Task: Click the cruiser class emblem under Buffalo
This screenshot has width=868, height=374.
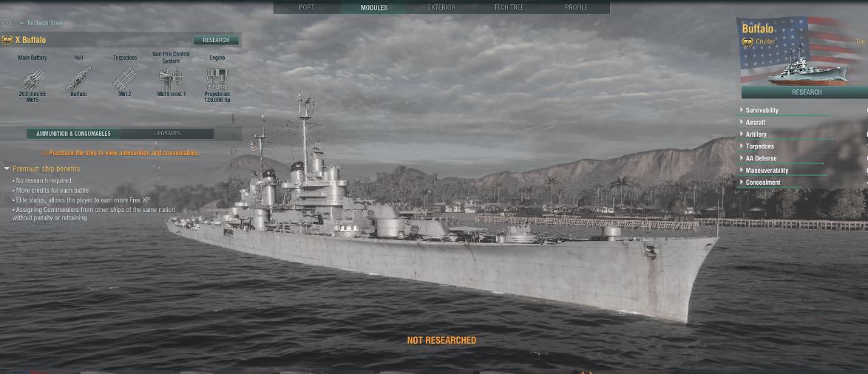Action: [747, 41]
